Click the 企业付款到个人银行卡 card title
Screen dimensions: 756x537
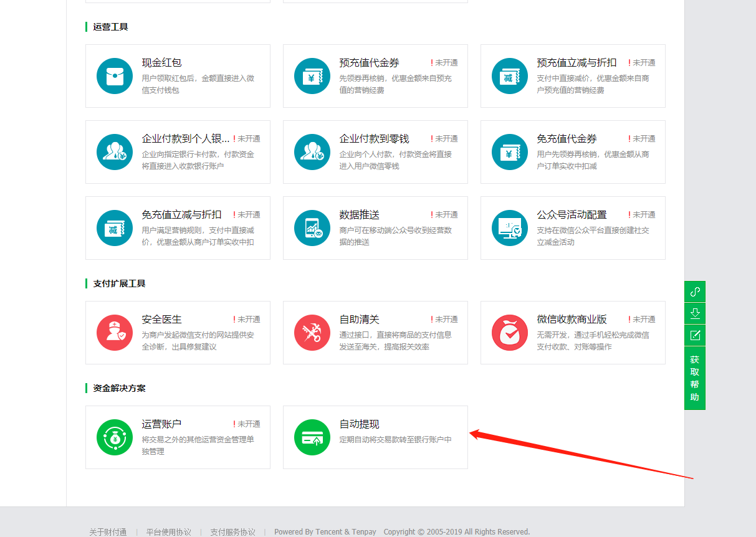[186, 139]
